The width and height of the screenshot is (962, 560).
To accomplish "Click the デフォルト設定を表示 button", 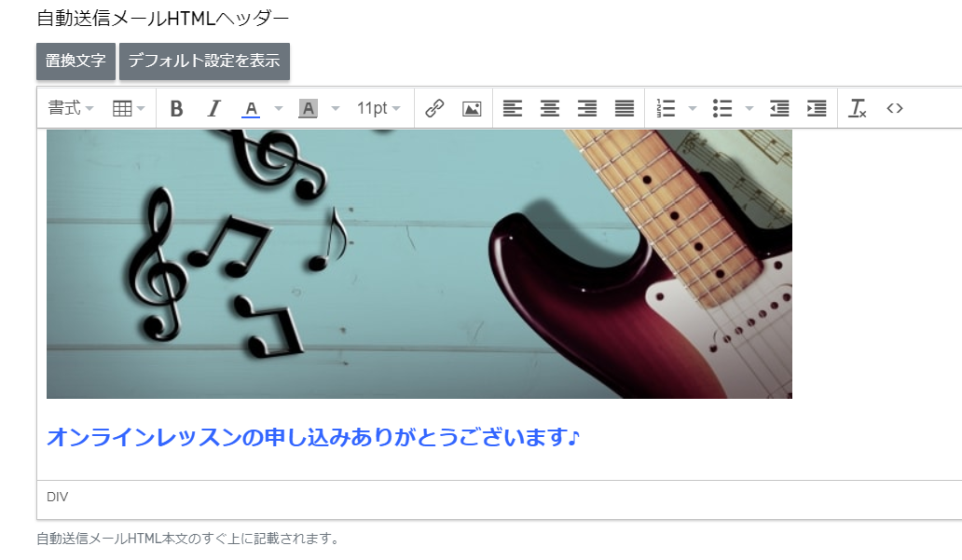I will pyautogui.click(x=204, y=61).
